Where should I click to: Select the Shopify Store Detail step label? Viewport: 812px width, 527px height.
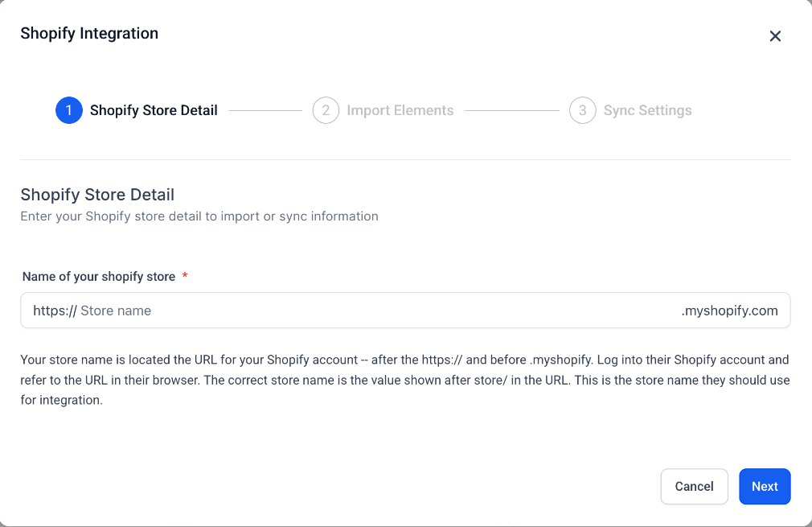(154, 110)
